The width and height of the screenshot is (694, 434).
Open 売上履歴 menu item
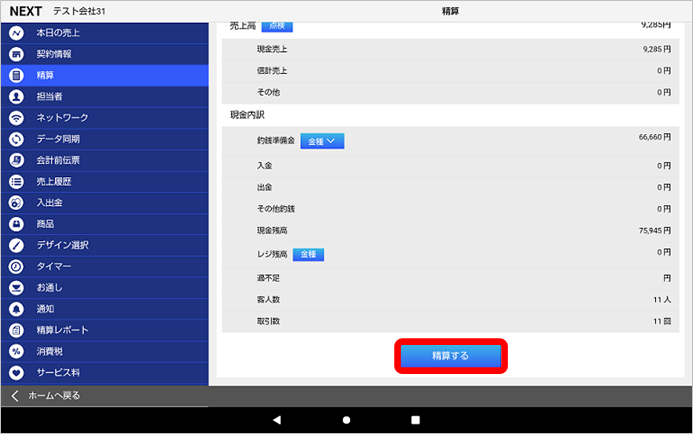pos(54,182)
